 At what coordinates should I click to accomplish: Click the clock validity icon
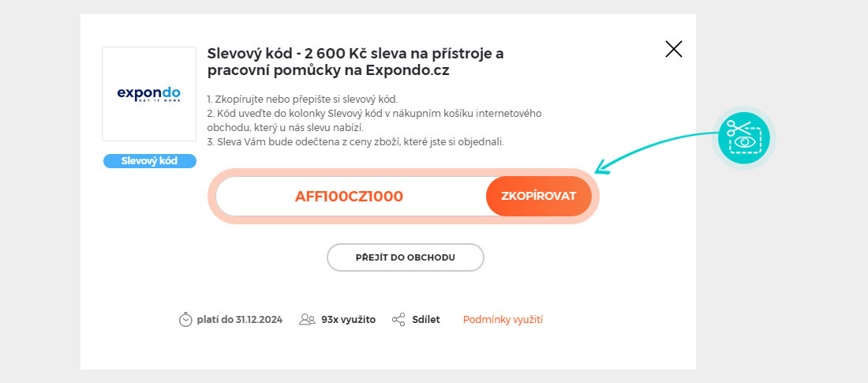185,320
